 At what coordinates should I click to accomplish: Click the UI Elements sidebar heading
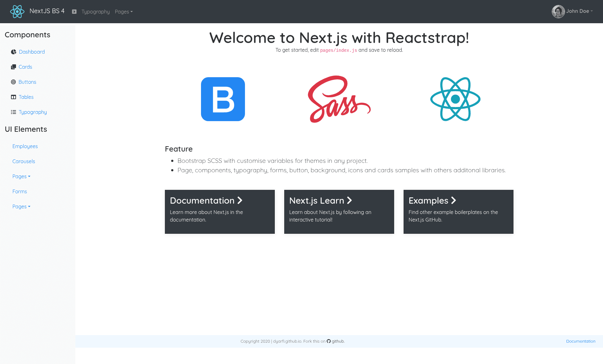26,129
